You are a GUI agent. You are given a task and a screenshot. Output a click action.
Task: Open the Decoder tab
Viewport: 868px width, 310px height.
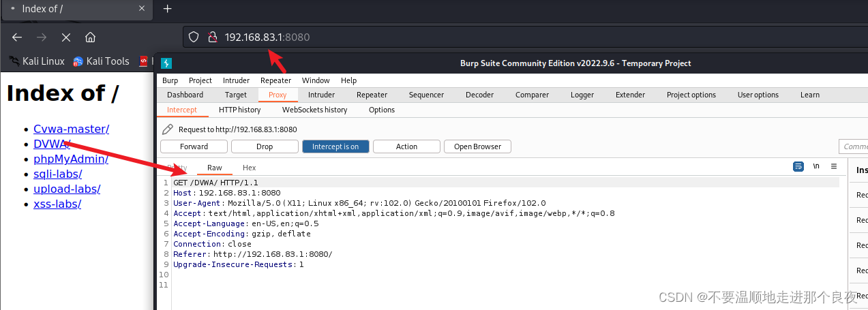(479, 95)
